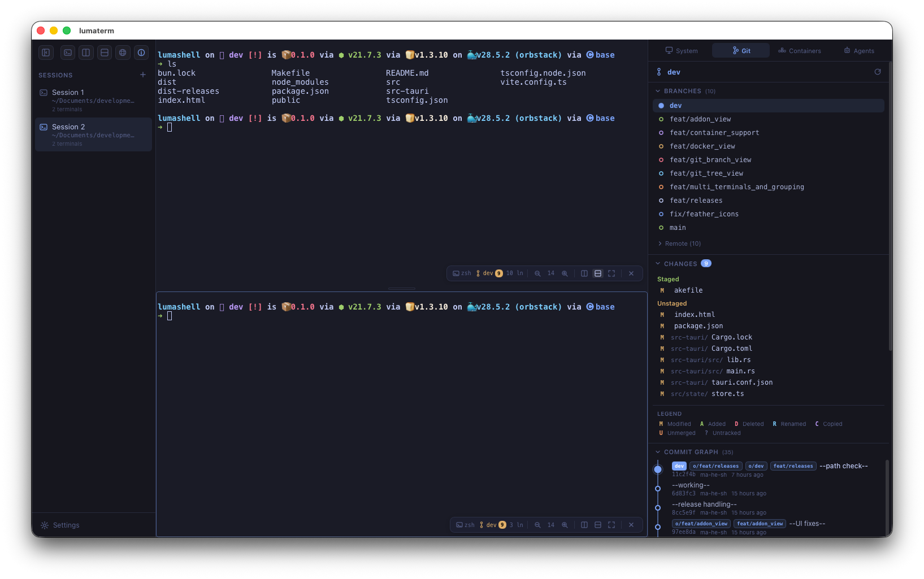Open a new terminal from the toolbar
This screenshot has height=579, width=924.
click(68, 52)
